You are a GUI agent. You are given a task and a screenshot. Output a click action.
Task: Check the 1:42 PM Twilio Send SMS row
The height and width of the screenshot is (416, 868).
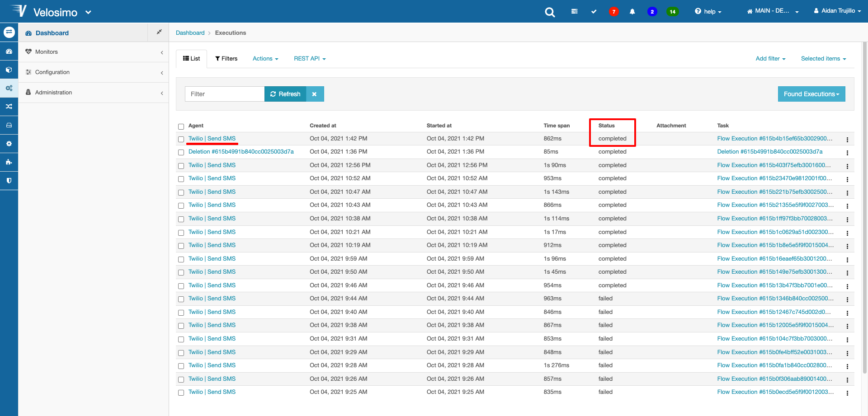[x=181, y=139]
